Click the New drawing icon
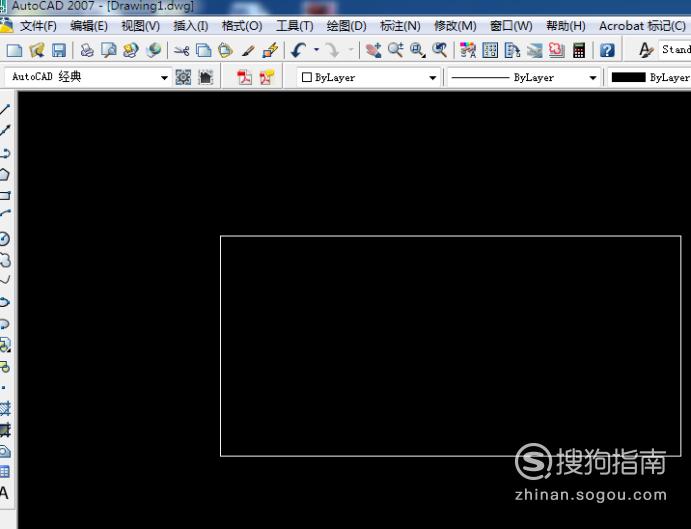The width and height of the screenshot is (691, 529). [x=14, y=50]
